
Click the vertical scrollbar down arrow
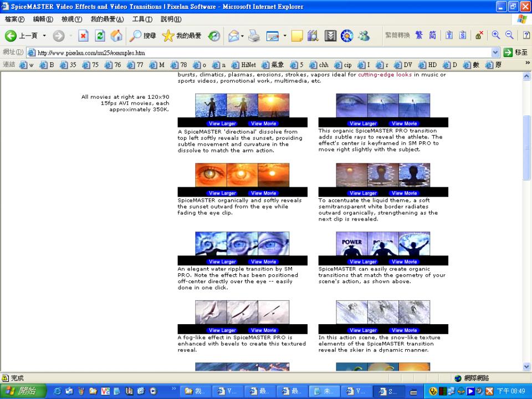(526, 366)
